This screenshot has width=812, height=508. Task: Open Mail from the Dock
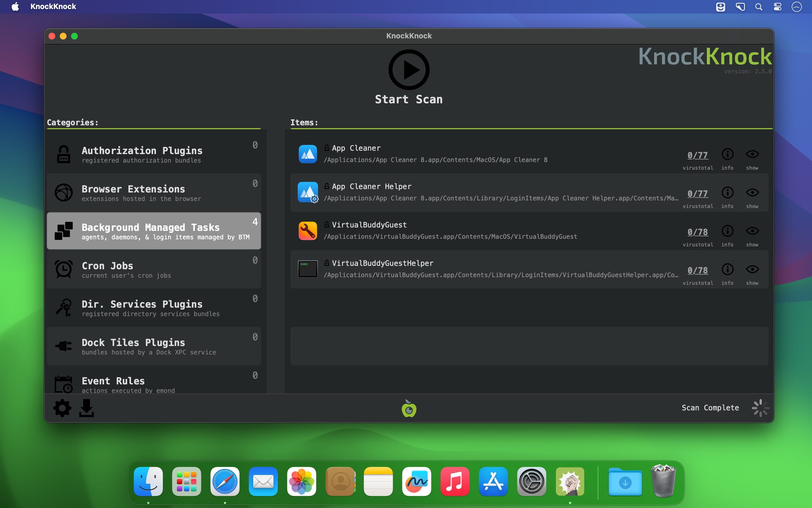pos(263,481)
